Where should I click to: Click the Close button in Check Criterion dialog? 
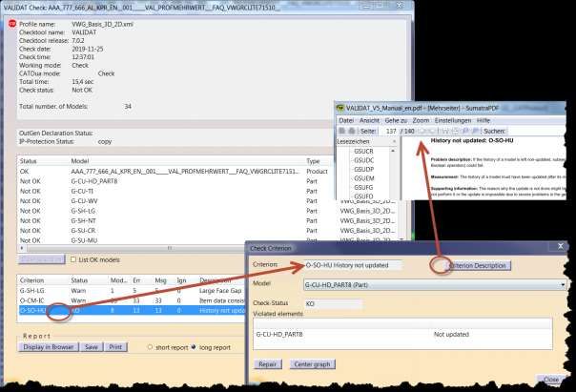click(550, 380)
